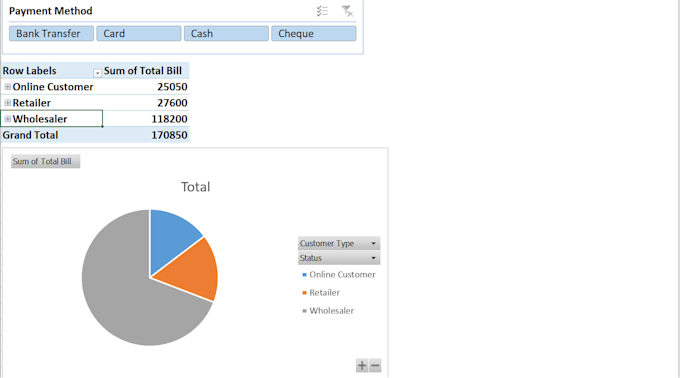Toggle multi-select in Payment Method slicer
The height and width of the screenshot is (378, 680).
pos(322,11)
